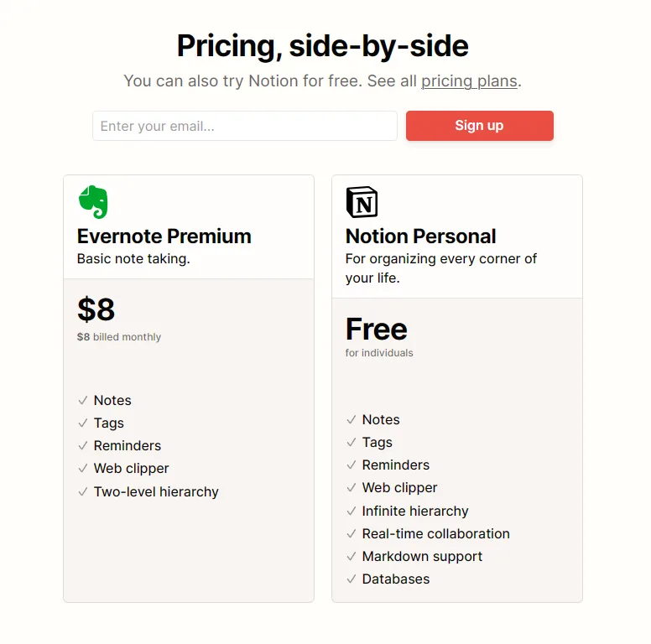Click the Notion Personal heading
Screen dimensions: 651x644
click(420, 236)
